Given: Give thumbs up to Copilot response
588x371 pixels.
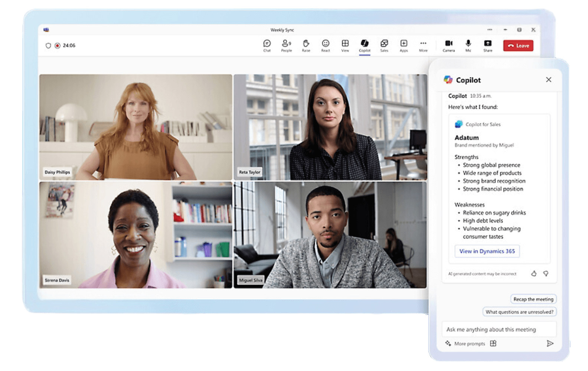Looking at the screenshot, I should point(534,273).
